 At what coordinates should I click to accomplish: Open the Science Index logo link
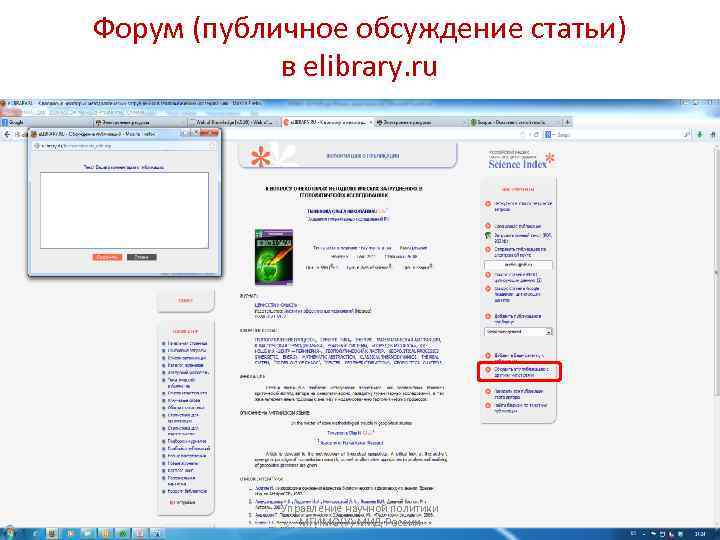[521, 160]
